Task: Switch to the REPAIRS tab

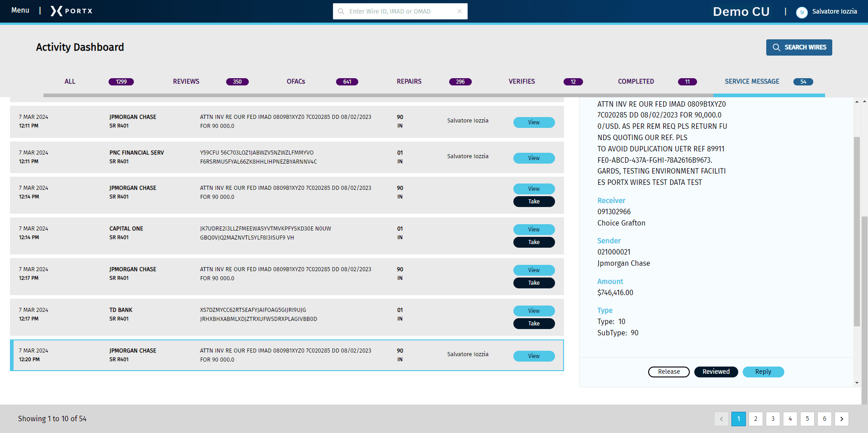Action: (409, 81)
